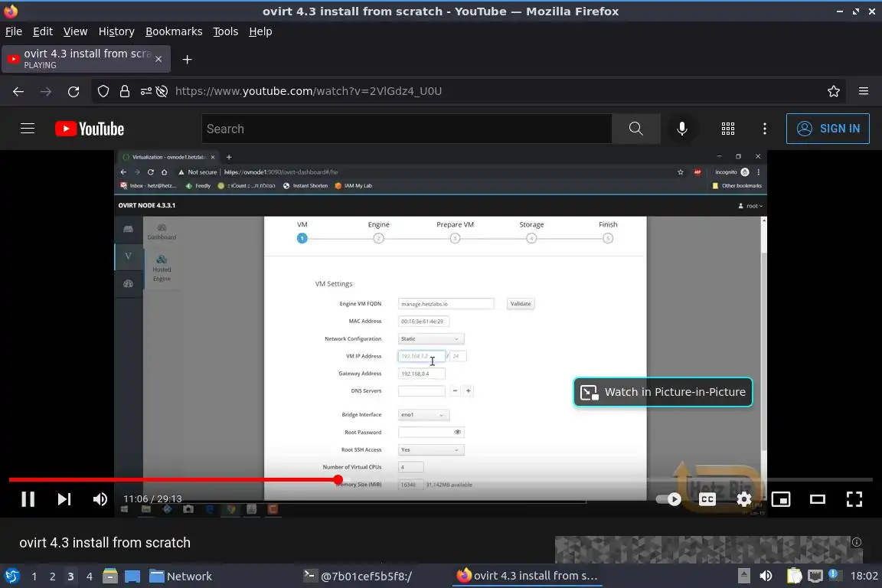Mute the video volume
Screen dimensions: 882x588
click(100, 499)
